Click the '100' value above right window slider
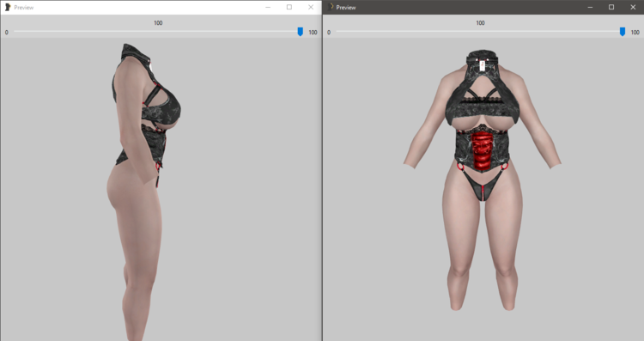 [x=480, y=23]
